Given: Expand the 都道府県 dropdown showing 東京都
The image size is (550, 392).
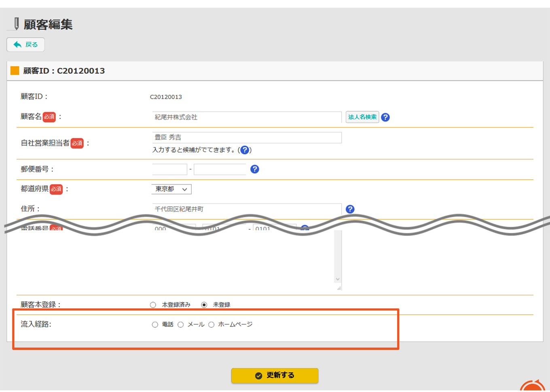Looking at the screenshot, I should (x=171, y=189).
